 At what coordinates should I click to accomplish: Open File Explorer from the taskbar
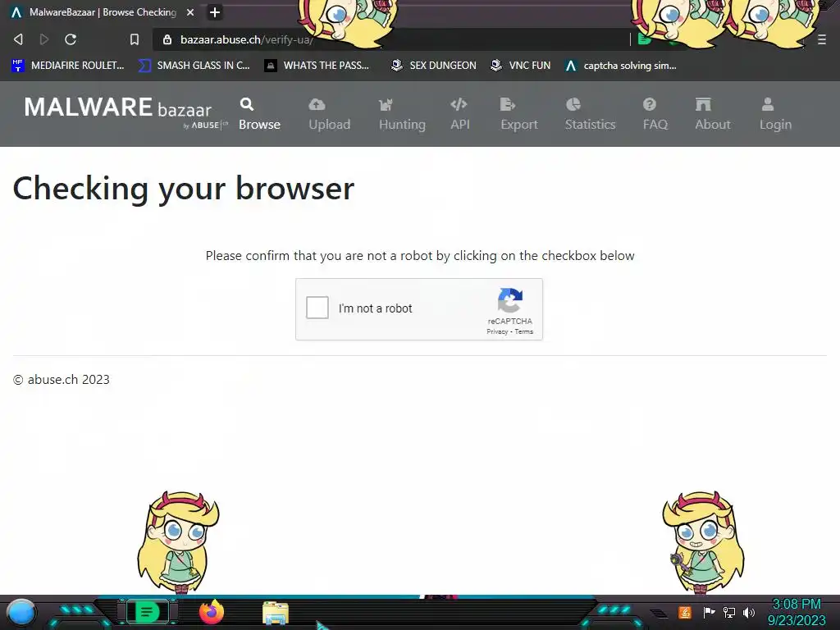(x=276, y=613)
